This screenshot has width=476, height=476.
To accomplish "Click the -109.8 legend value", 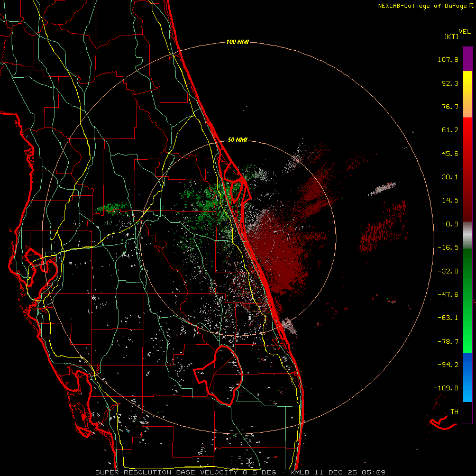I will (x=446, y=388).
